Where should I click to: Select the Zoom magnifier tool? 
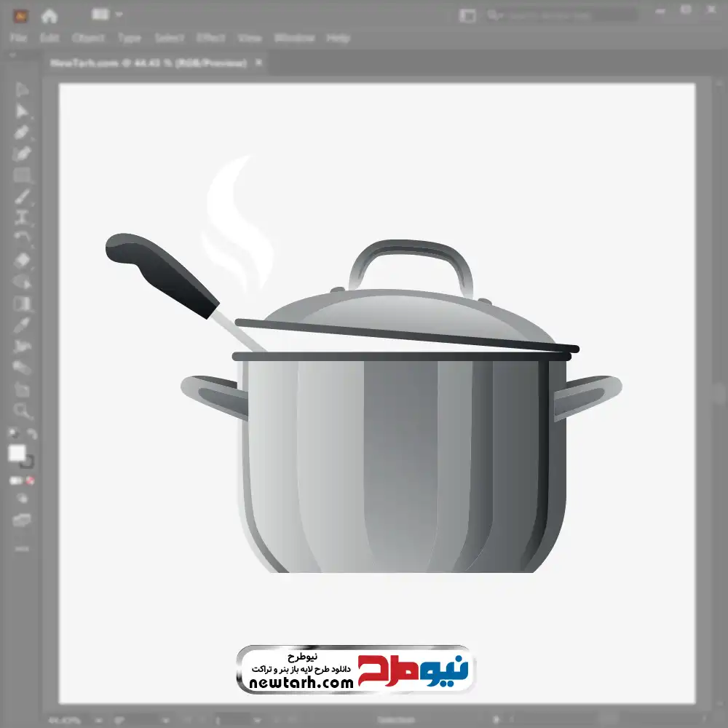(22, 411)
